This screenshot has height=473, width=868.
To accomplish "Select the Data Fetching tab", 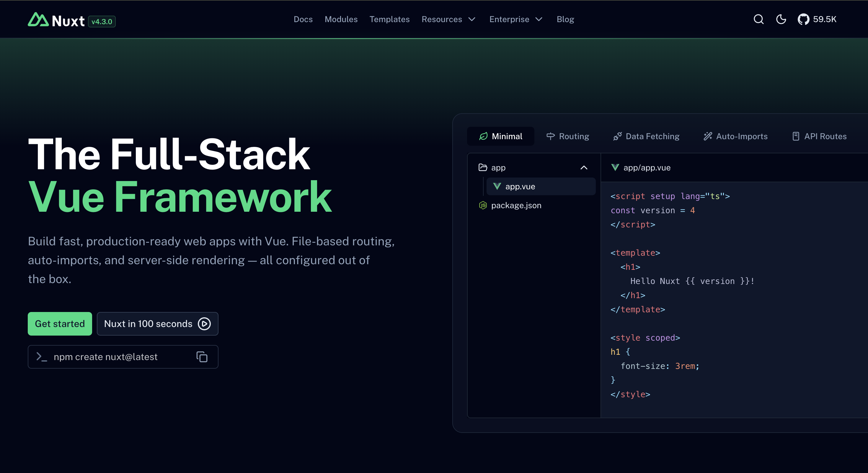I will pos(646,136).
